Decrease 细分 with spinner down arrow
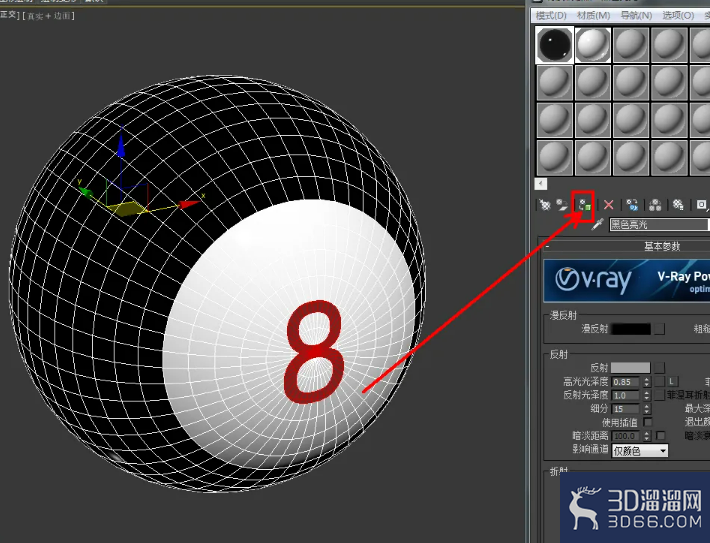 click(x=647, y=412)
